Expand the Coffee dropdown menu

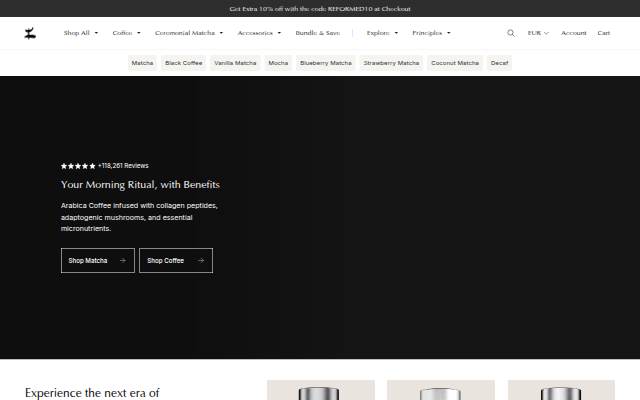tap(127, 33)
